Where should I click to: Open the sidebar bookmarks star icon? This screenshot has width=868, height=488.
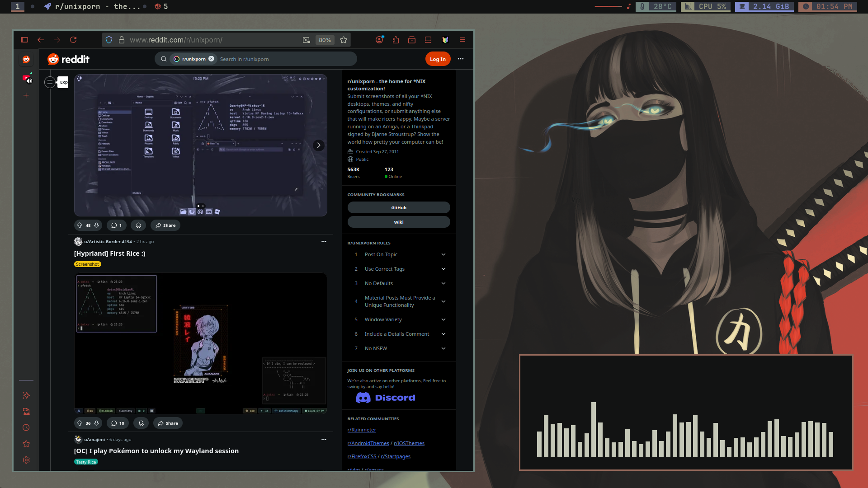point(26,444)
